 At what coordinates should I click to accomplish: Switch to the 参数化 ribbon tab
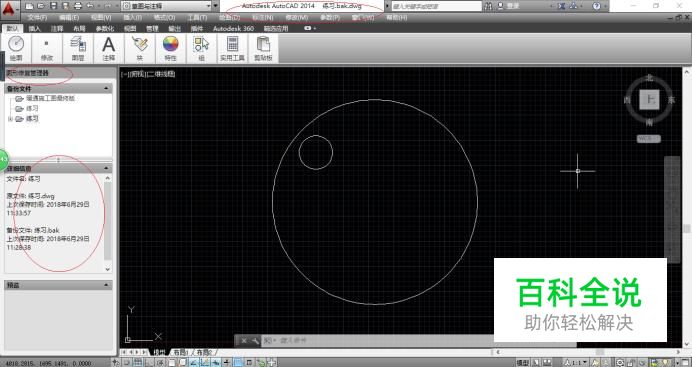105,28
